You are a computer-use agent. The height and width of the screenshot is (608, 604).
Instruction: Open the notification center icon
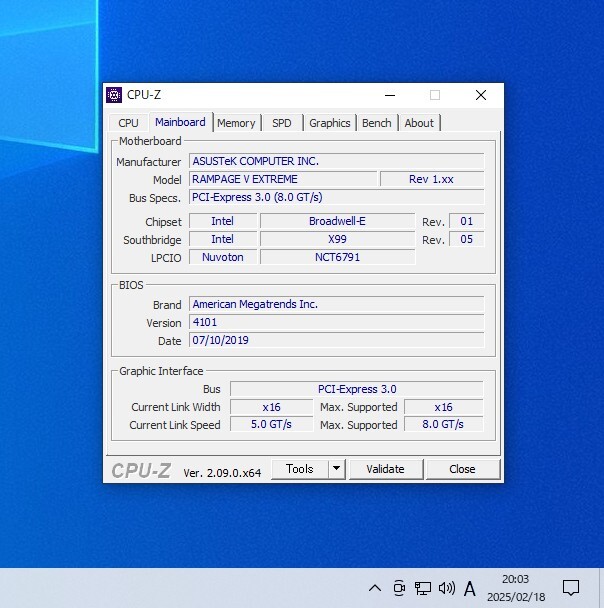[x=571, y=588]
